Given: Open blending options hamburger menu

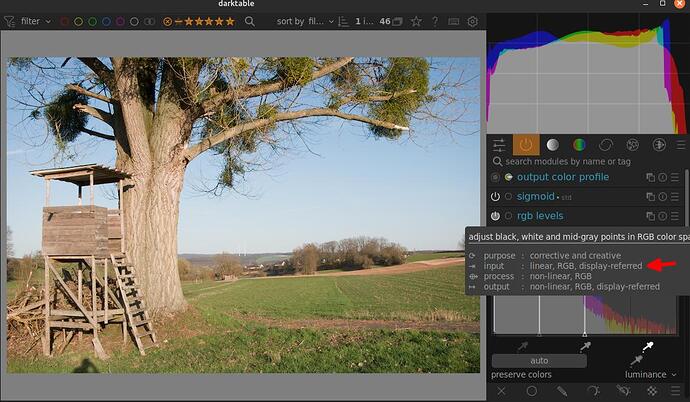Looking at the screenshot, I should [675, 391].
